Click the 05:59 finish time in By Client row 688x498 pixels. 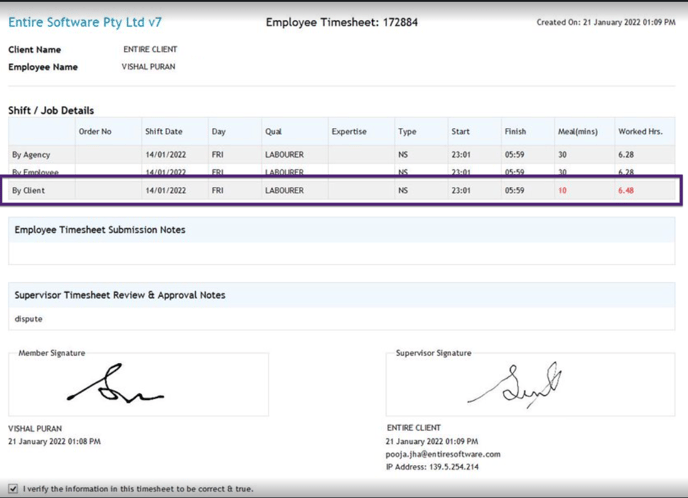514,190
